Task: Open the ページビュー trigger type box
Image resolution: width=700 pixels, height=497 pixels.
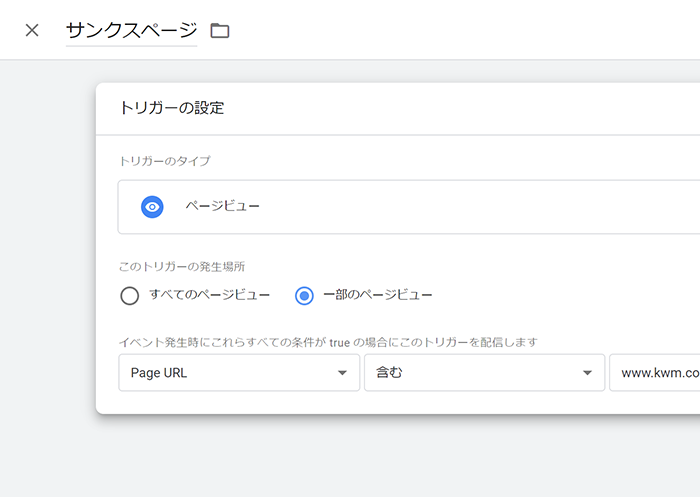Action: pyautogui.click(x=408, y=207)
